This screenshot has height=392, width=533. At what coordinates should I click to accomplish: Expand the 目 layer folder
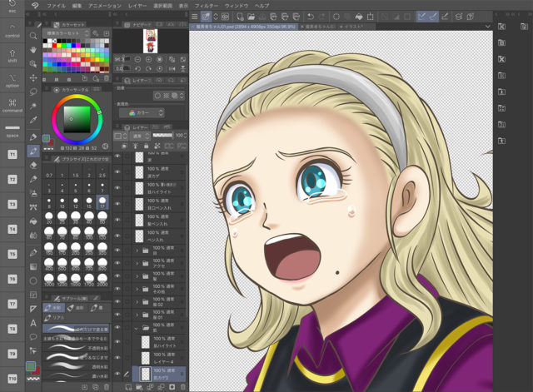(x=137, y=251)
